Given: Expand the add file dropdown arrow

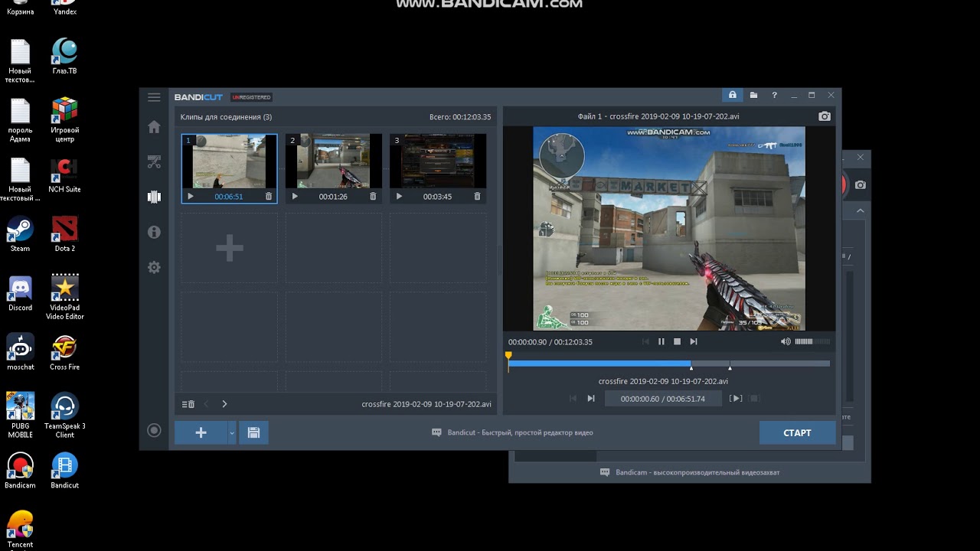Looking at the screenshot, I should 232,432.
